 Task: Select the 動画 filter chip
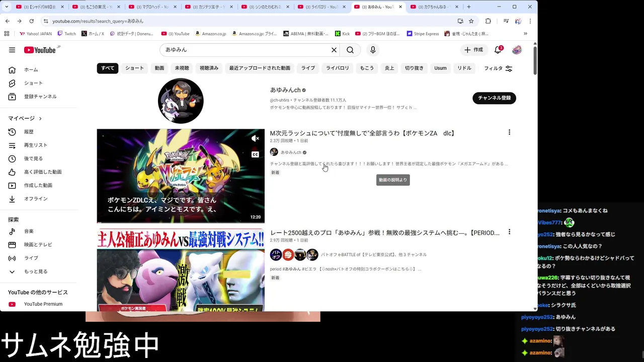[159, 68]
